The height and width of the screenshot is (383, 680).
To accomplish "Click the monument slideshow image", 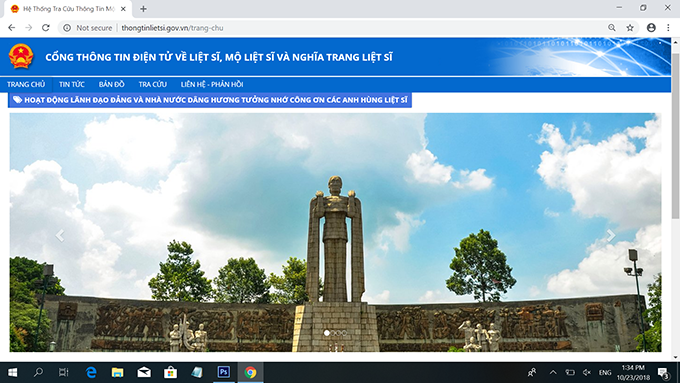I will pyautogui.click(x=336, y=232).
